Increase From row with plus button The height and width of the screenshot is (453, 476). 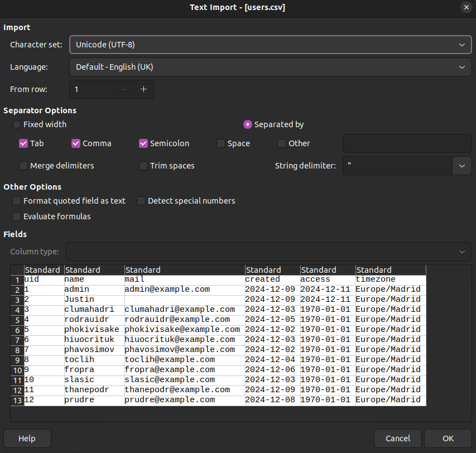point(143,89)
